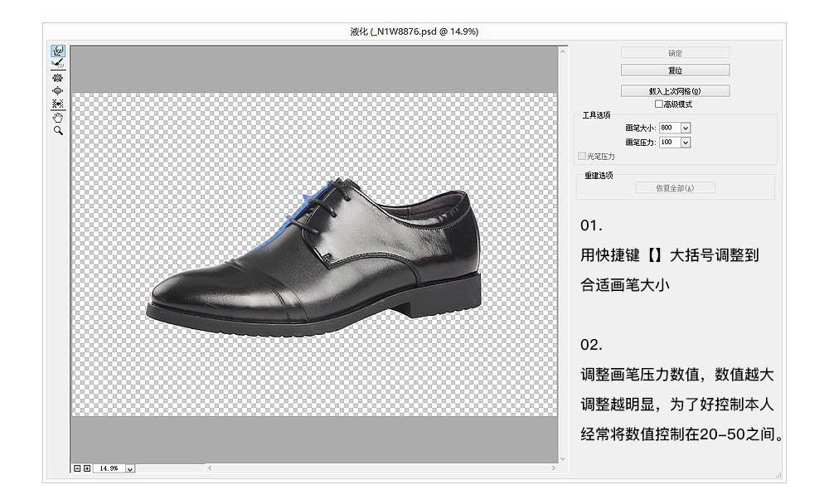
Task: Click the zoom out minus icon
Action: click(x=78, y=468)
